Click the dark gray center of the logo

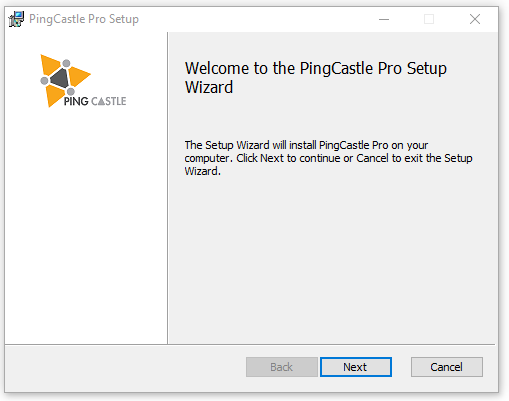[60, 78]
